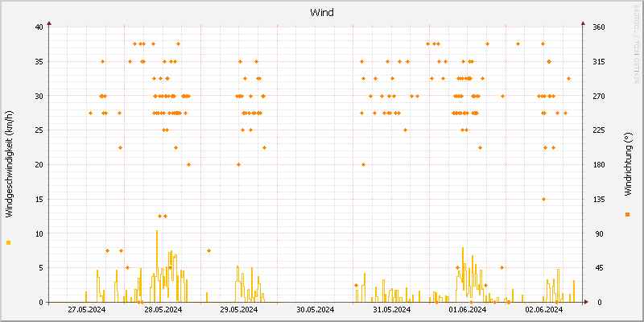Click the x-axis arrowhead at the right end
Image resolution: width=644 pixels, height=322 pixels.
[x=586, y=302]
